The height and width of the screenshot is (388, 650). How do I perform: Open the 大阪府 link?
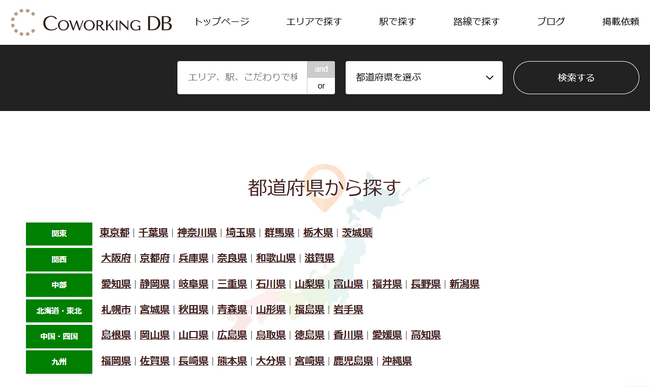(x=116, y=258)
